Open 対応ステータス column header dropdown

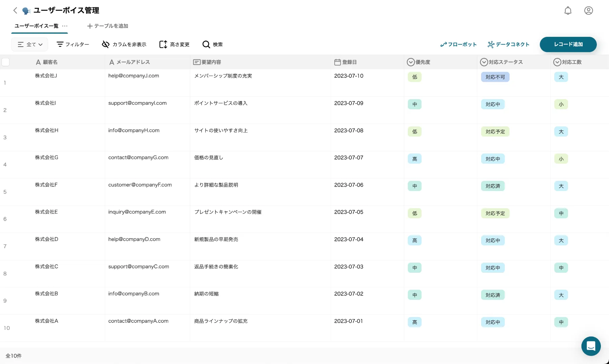[484, 62]
